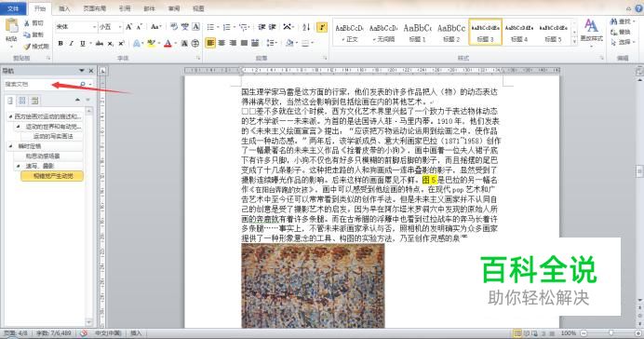Open the font size dropdown

111,27
